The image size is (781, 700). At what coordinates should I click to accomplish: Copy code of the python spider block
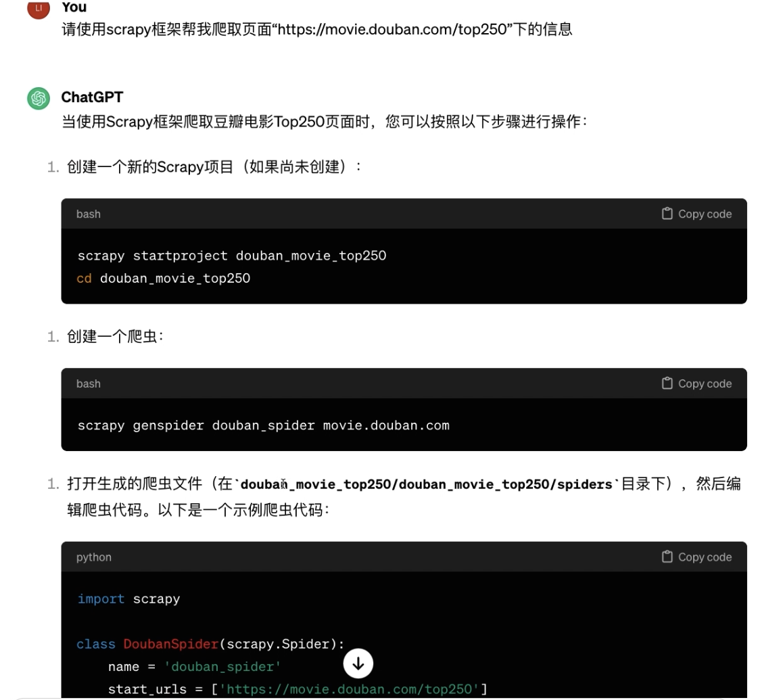point(696,557)
